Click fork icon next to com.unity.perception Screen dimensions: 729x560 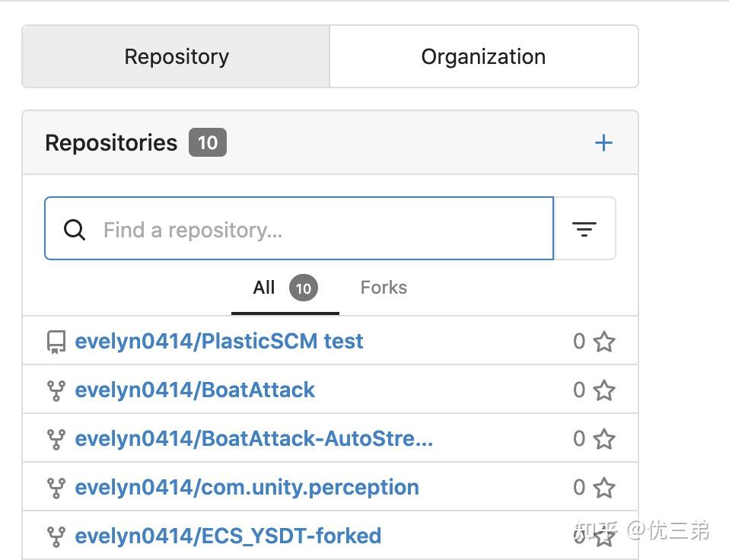[56, 488]
